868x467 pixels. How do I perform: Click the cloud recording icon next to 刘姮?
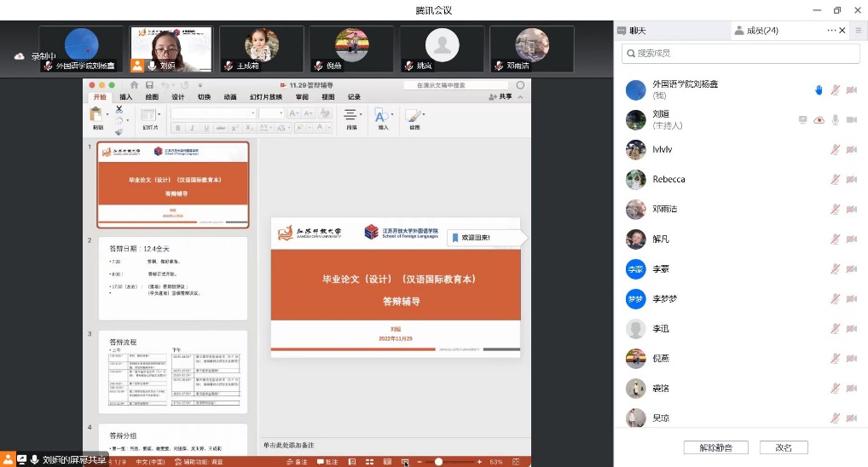[819, 120]
